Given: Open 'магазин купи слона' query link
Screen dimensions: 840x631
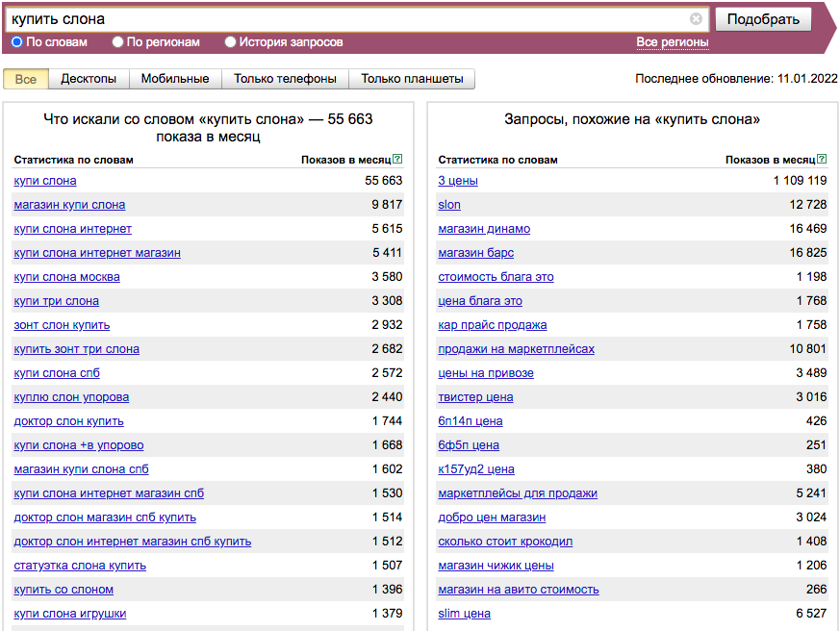Looking at the screenshot, I should click(69, 205).
